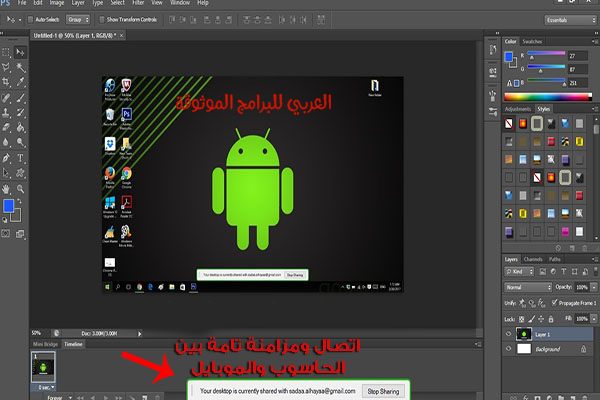This screenshot has width=600, height=400.
Task: Select the Eyedropper tool
Action: pos(20,82)
